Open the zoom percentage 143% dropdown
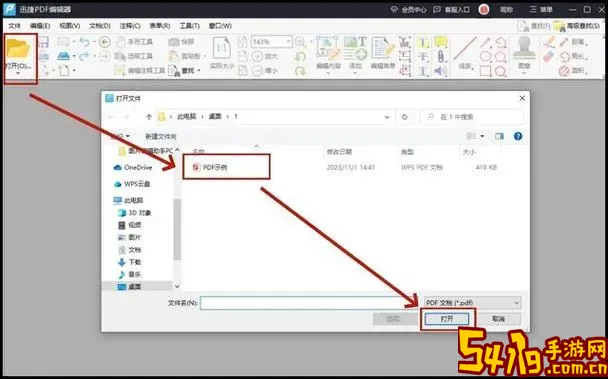The width and height of the screenshot is (608, 379). [288, 42]
